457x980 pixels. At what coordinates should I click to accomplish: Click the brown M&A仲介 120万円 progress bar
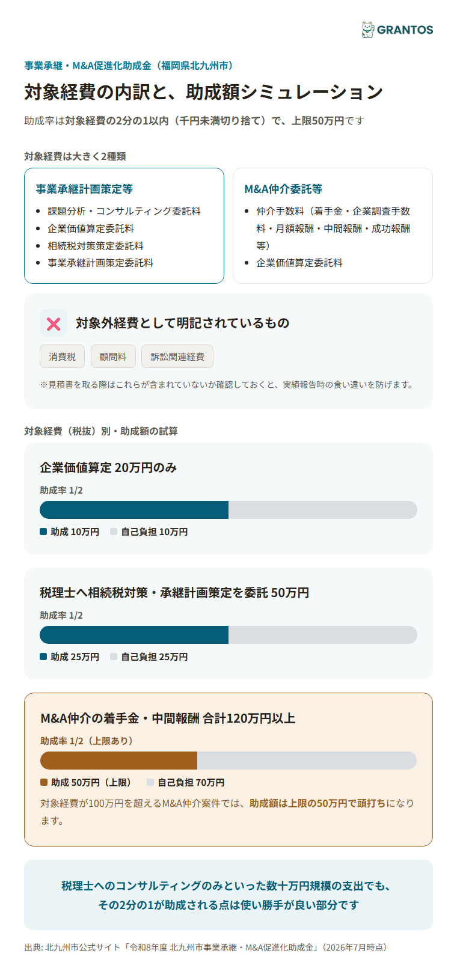pos(228,761)
